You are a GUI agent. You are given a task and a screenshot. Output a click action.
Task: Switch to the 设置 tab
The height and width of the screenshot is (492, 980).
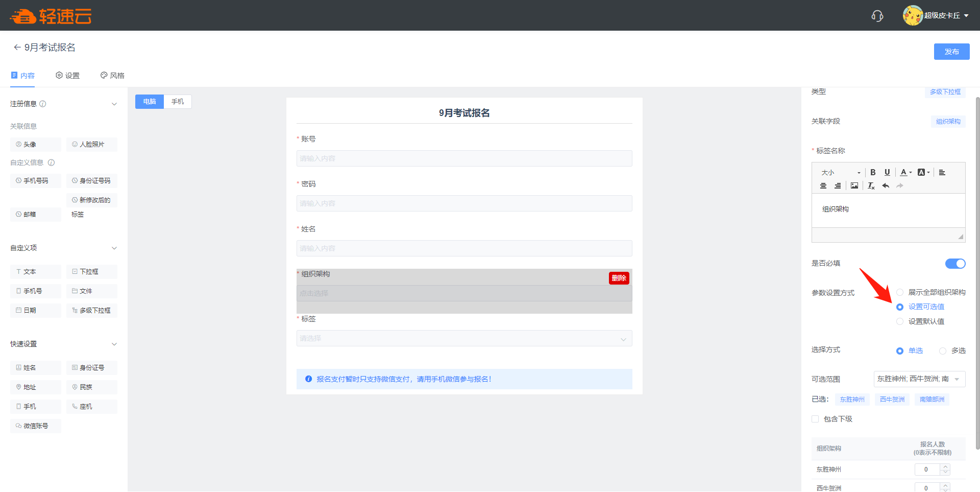[x=67, y=76]
